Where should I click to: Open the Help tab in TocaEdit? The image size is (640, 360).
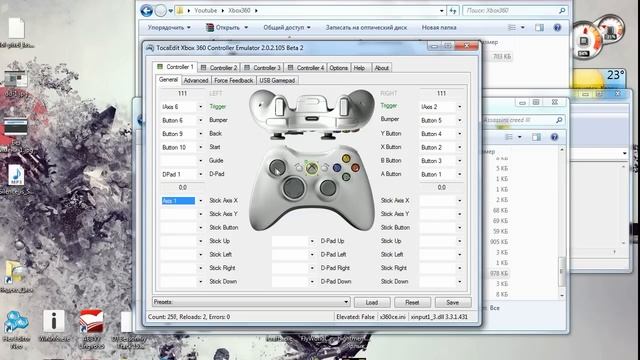pos(360,68)
